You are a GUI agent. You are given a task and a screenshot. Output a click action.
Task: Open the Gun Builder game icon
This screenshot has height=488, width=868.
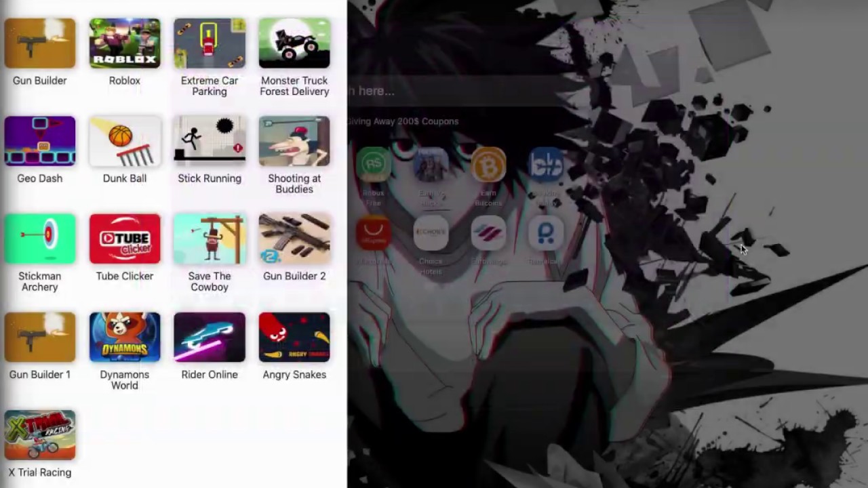point(40,43)
